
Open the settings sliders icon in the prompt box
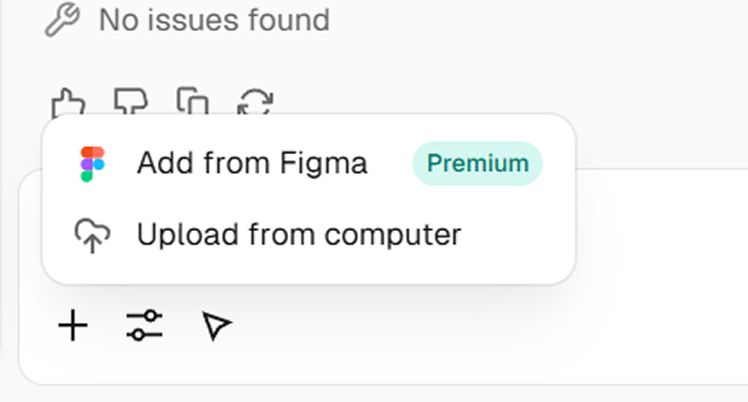145,326
